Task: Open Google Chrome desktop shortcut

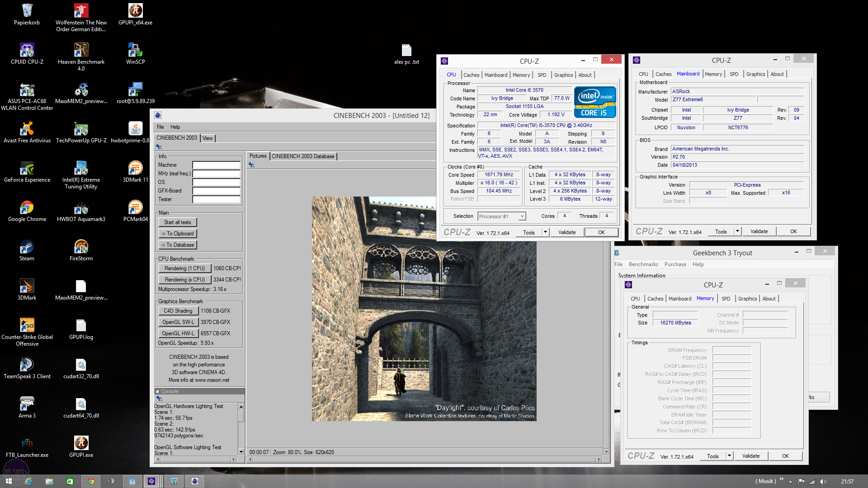Action: tap(27, 211)
